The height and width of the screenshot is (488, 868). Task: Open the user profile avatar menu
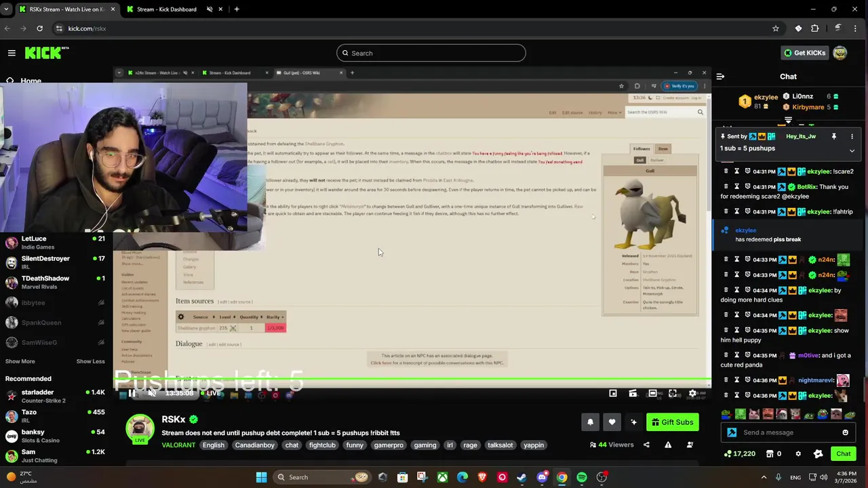(x=840, y=53)
